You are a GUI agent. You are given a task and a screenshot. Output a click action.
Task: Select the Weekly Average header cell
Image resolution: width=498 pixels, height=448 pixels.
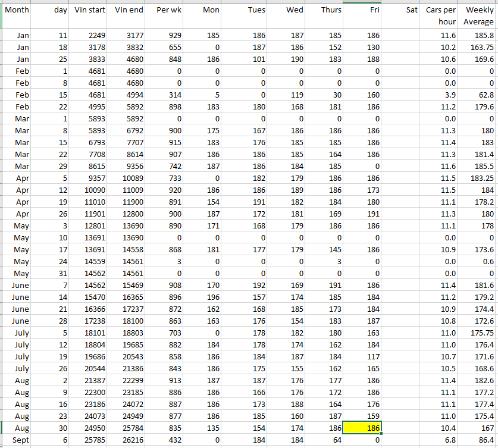click(478, 16)
